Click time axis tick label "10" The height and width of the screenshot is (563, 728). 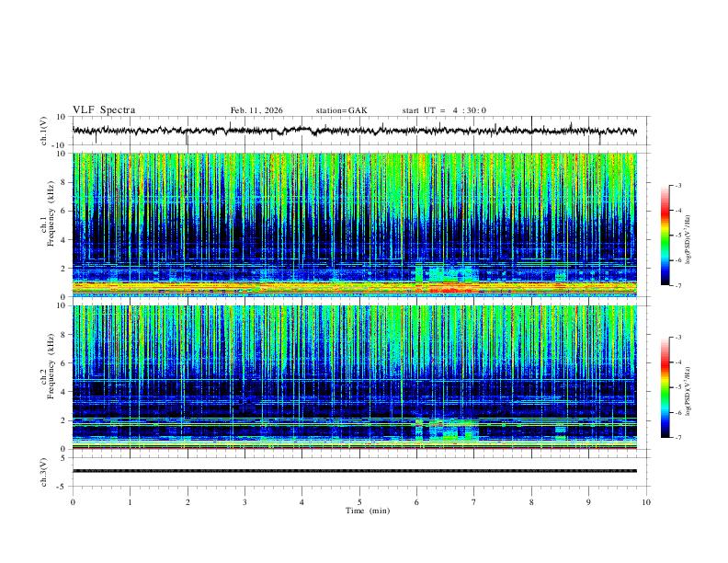646,502
